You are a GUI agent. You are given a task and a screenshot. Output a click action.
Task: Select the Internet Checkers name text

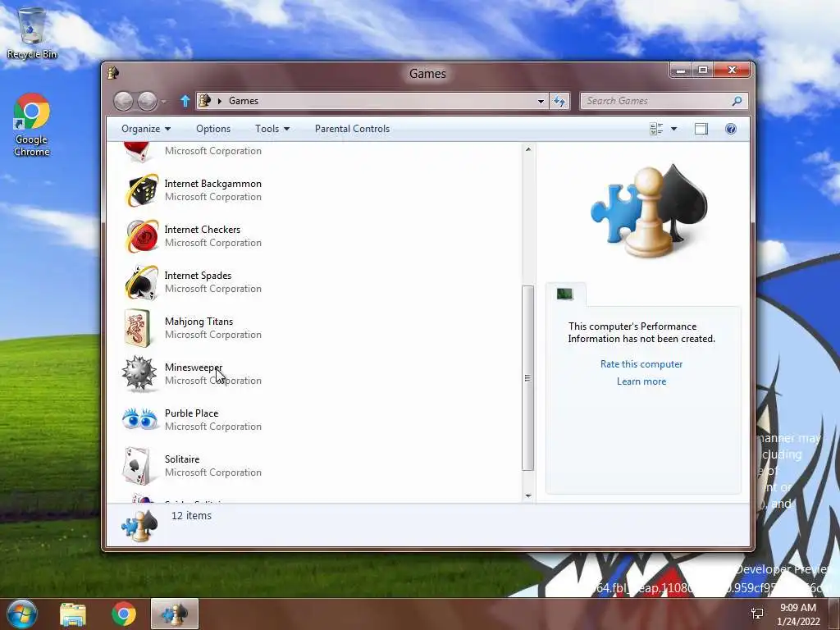[202, 230]
